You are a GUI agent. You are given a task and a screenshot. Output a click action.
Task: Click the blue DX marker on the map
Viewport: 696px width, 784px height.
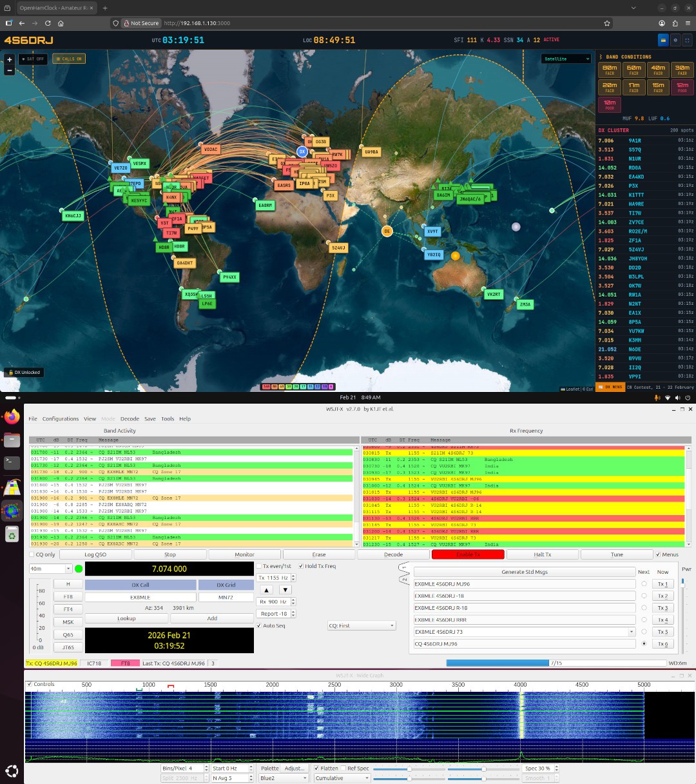coord(302,152)
